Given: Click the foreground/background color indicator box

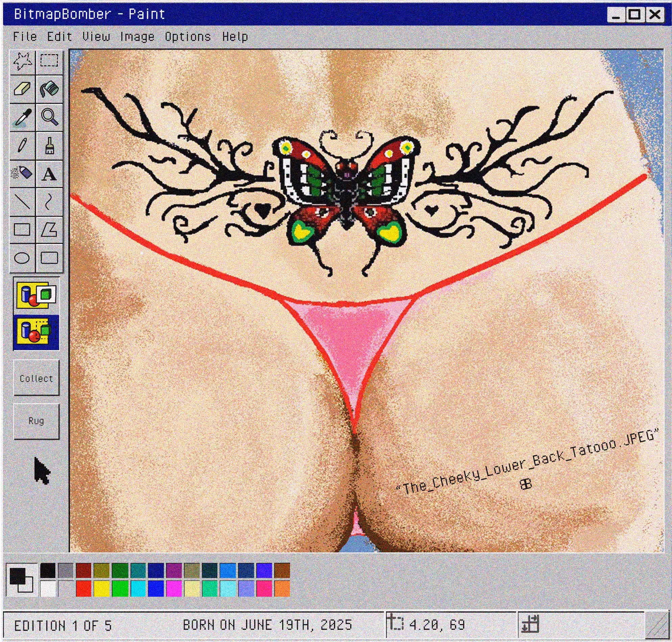Looking at the screenshot, I should pos(22,580).
